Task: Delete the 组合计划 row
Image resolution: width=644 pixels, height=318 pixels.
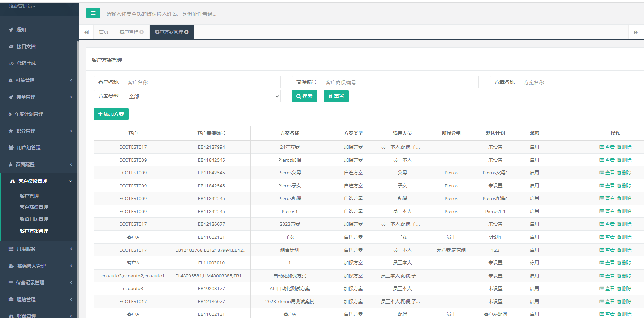Action: tap(624, 250)
